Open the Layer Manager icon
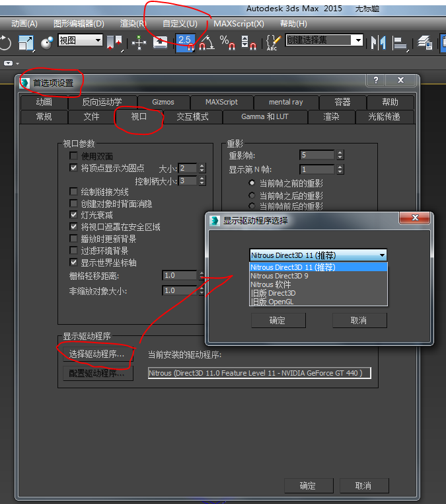 (x=424, y=42)
